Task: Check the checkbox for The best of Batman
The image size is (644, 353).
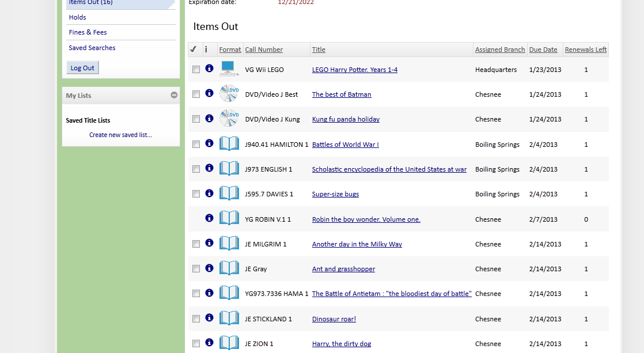Action: [x=196, y=93]
